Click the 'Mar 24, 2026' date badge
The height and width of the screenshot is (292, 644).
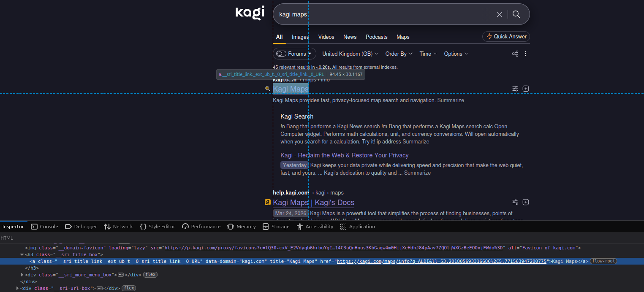coord(291,214)
